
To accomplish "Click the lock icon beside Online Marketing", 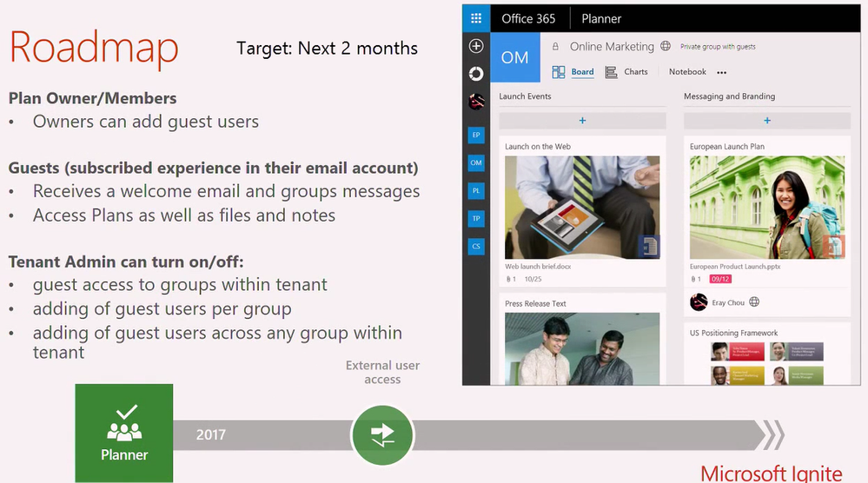I will [x=555, y=47].
